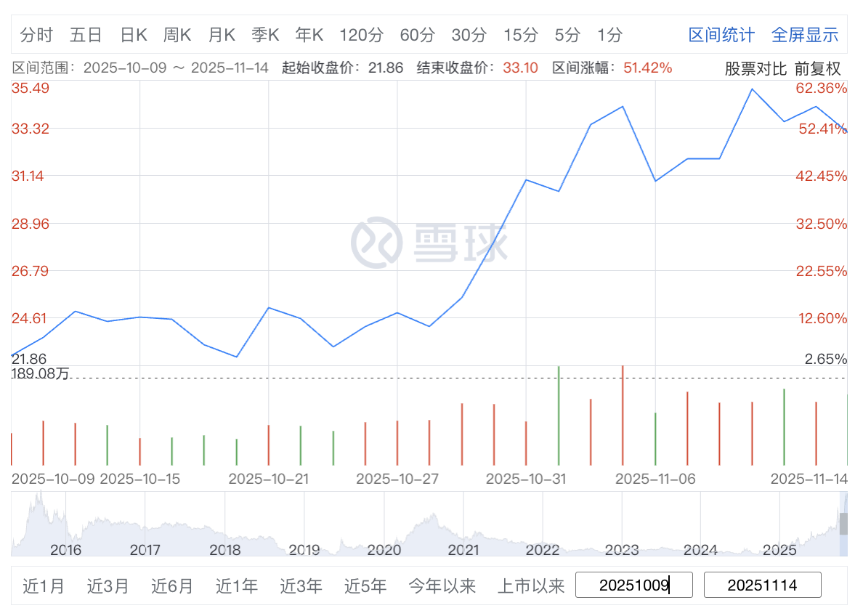Click the end date field 20251114
The image size is (863, 616).
coord(762,585)
